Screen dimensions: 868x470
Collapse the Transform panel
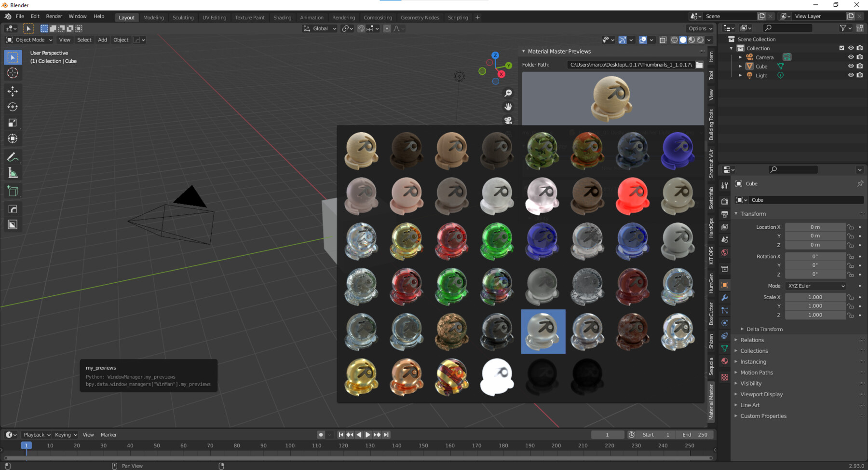(751, 213)
